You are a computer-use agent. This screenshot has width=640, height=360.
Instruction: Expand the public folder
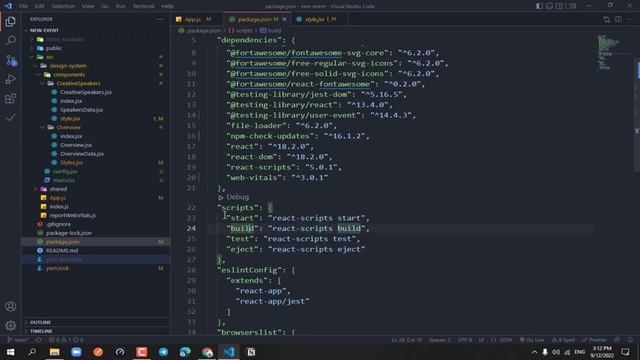tap(54, 48)
